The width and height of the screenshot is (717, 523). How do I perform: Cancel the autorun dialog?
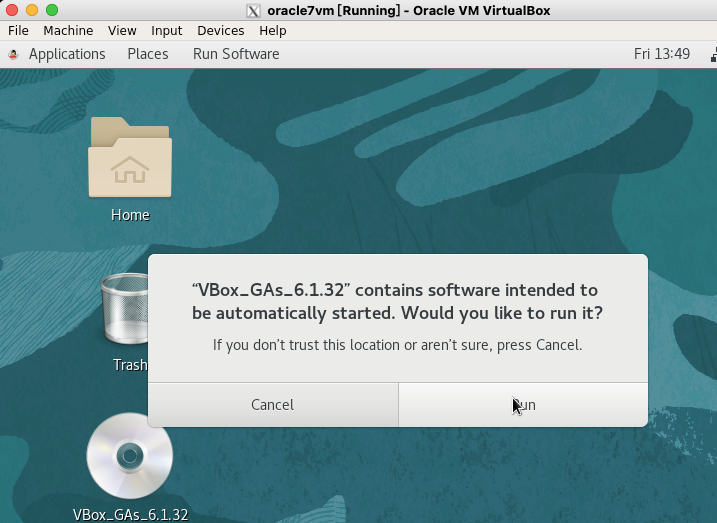point(273,405)
